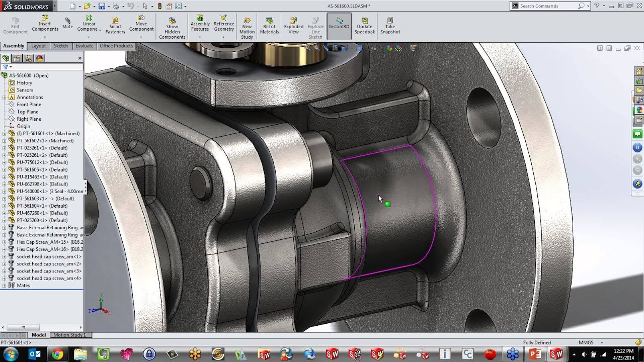Insert a Bill of Materials

pyautogui.click(x=269, y=26)
